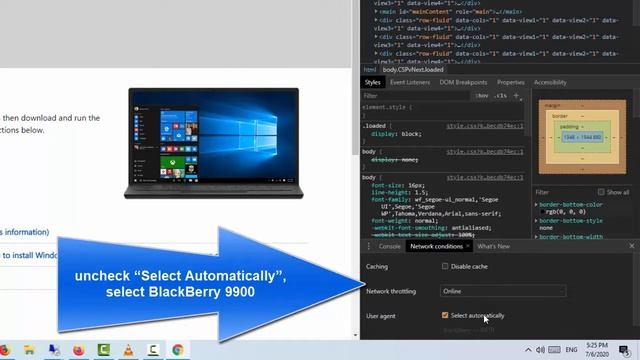Open the DOM Breakpoints tab
This screenshot has width=640, height=360.
463,82
